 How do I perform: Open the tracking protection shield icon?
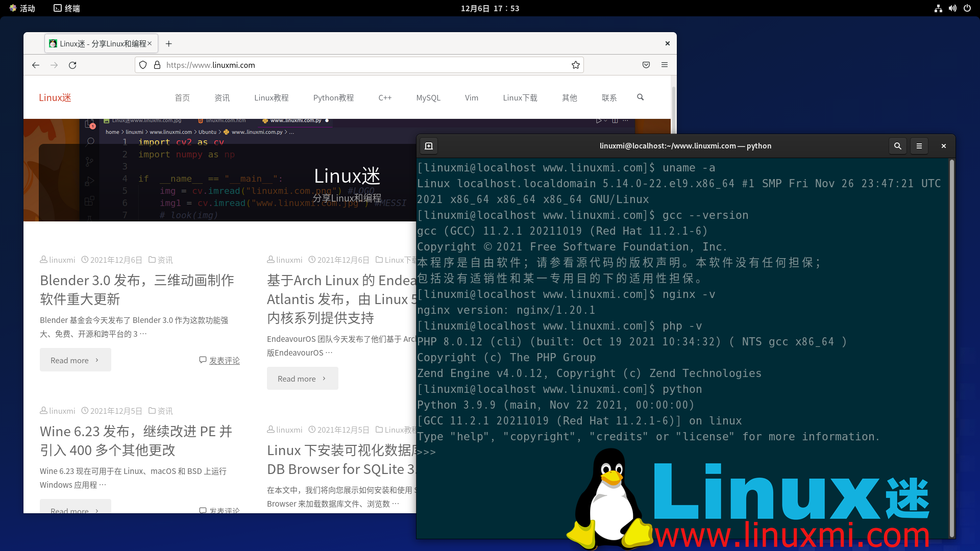point(143,65)
